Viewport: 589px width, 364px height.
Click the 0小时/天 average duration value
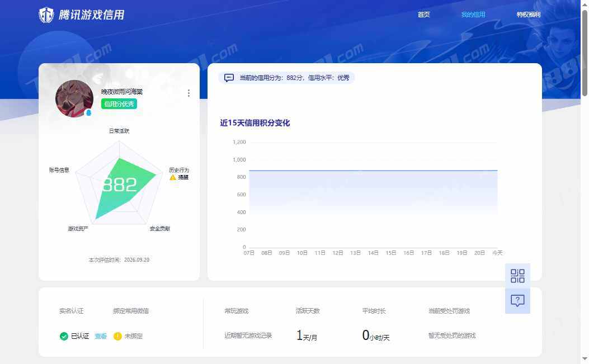376,335
